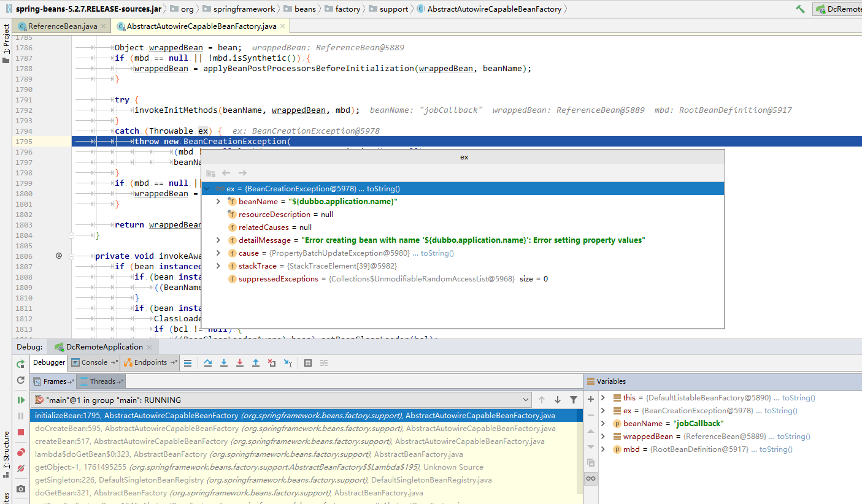Select previous frame up arrow
This screenshot has width=862, height=504.
pyautogui.click(x=542, y=400)
